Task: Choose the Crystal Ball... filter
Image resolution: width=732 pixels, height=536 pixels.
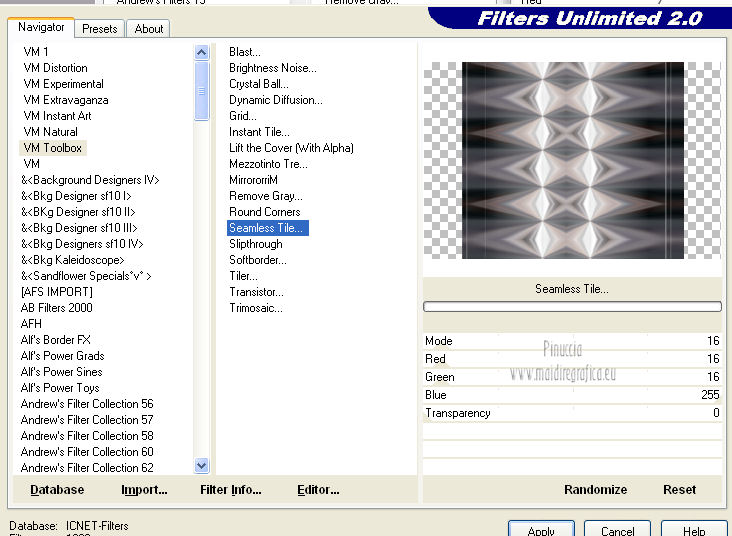Action: tap(259, 84)
